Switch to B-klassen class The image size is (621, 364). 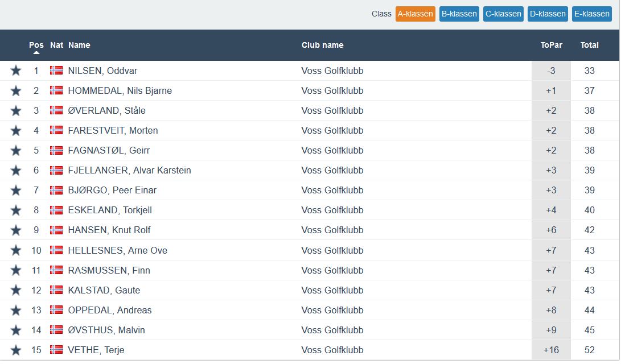tap(459, 14)
